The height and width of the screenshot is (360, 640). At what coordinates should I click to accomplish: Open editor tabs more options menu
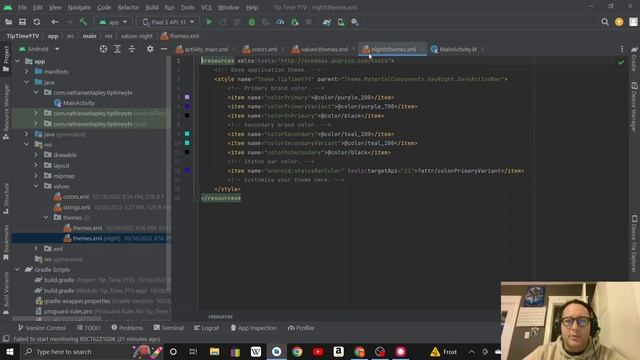(622, 49)
